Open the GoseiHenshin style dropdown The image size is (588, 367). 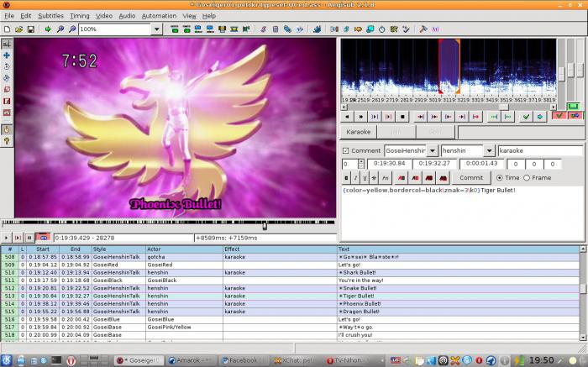[x=433, y=150]
